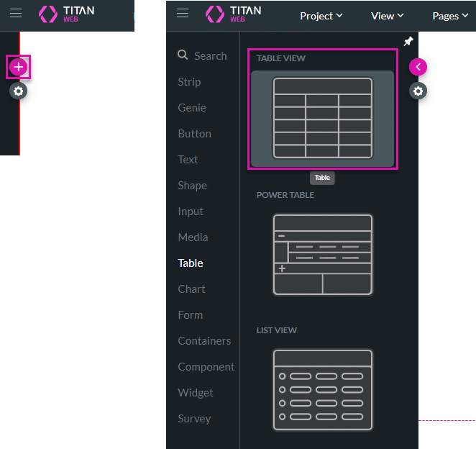
Task: Open the hamburger menu in right panel
Action: click(x=183, y=14)
